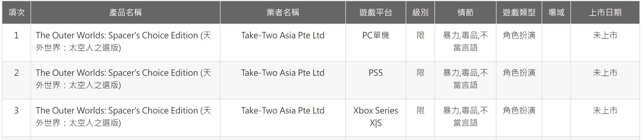Click the 角色扮演 genre cell in row 1
Viewport: 644px width, 140px height.
click(x=519, y=35)
